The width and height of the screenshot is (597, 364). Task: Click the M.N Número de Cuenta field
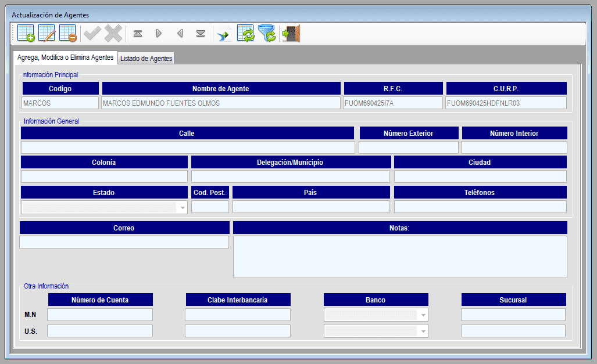point(100,315)
